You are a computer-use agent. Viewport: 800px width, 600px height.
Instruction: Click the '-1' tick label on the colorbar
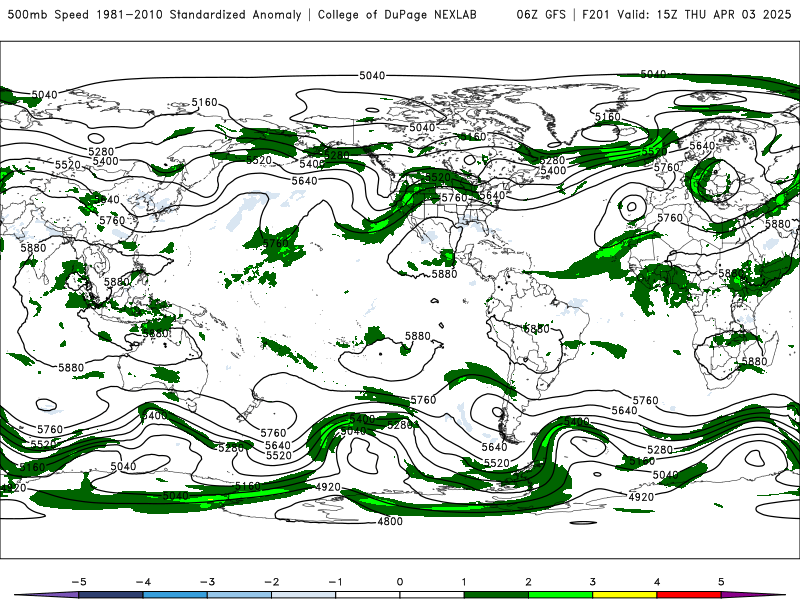335,582
